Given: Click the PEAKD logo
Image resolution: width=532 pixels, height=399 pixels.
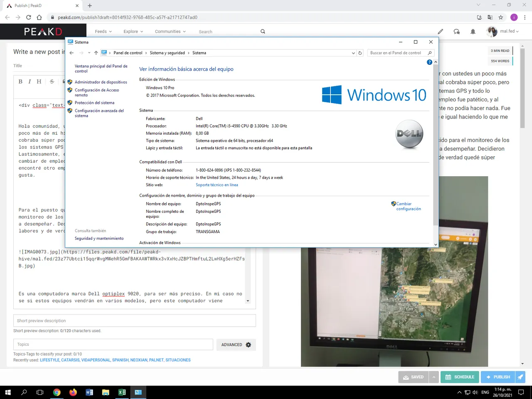Looking at the screenshot, I should point(43,32).
